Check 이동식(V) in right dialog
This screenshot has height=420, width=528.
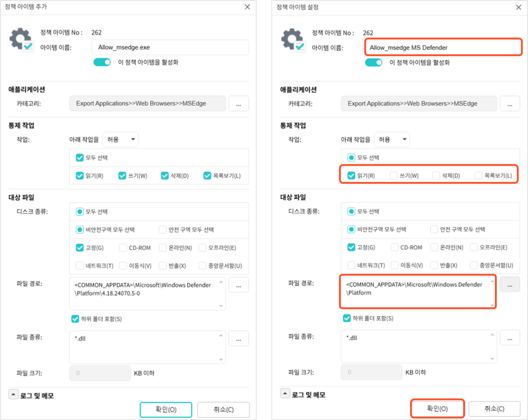(x=394, y=265)
